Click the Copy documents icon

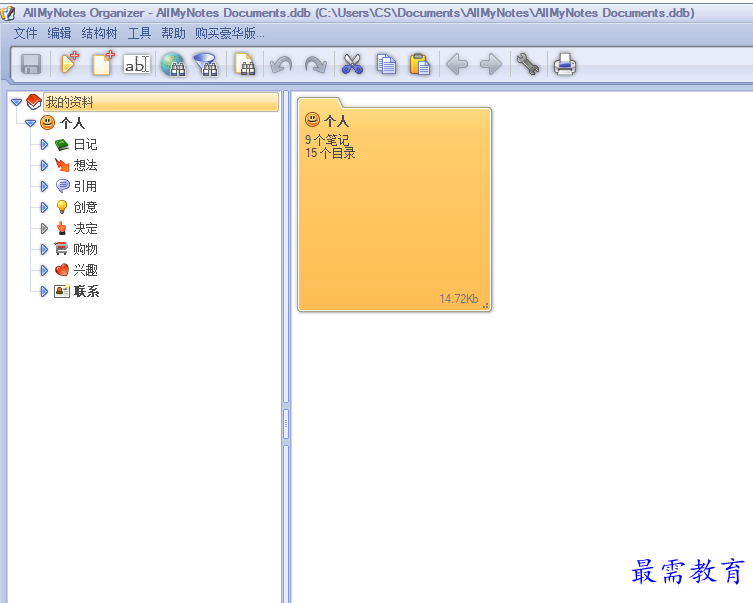(x=386, y=64)
